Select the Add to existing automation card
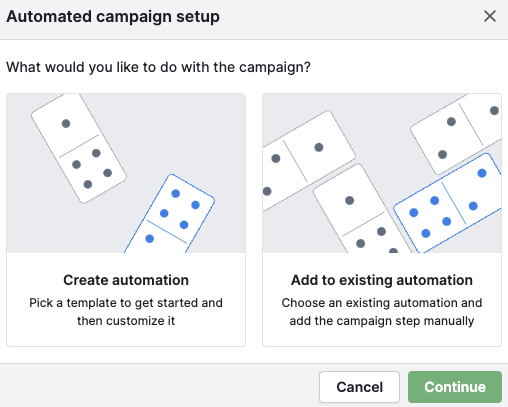508x407 pixels. coord(382,220)
